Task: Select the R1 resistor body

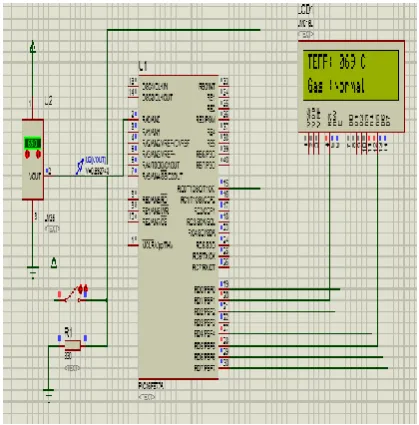Action: (72, 345)
